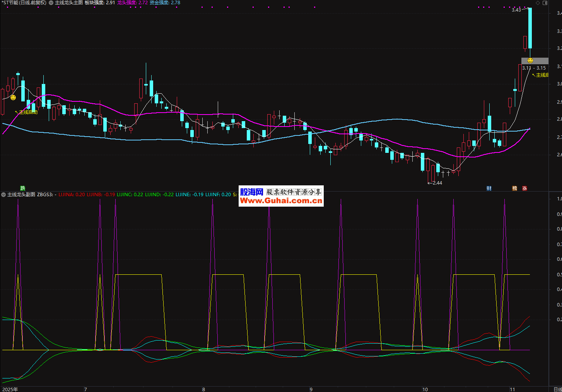Toggle the side panel layout icon

pyautogui.click(x=545, y=3)
